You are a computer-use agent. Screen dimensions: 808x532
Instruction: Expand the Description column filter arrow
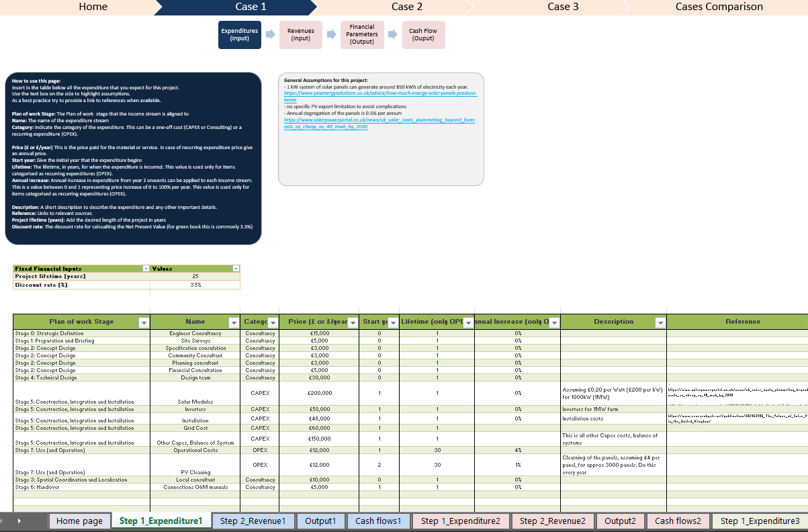[x=660, y=322]
